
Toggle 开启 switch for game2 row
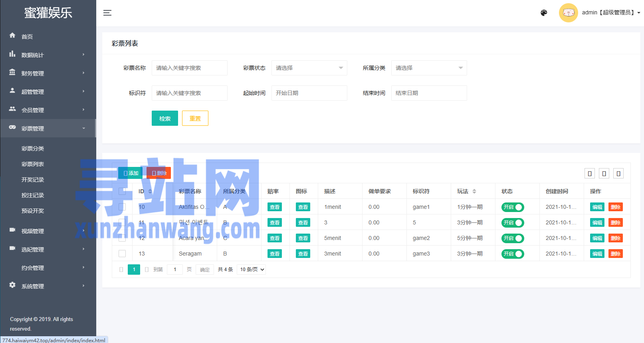[513, 238]
